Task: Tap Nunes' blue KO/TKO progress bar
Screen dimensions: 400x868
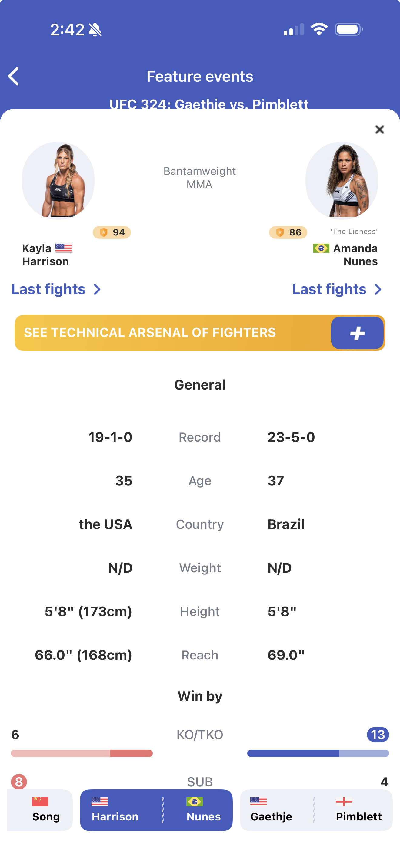Action: [x=318, y=753]
